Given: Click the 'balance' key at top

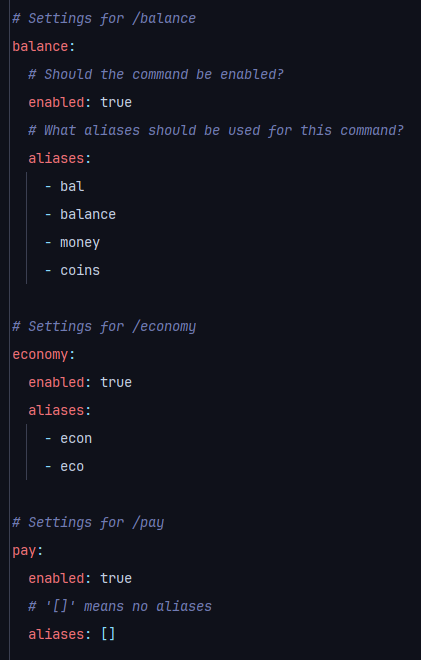Looking at the screenshot, I should point(40,46).
